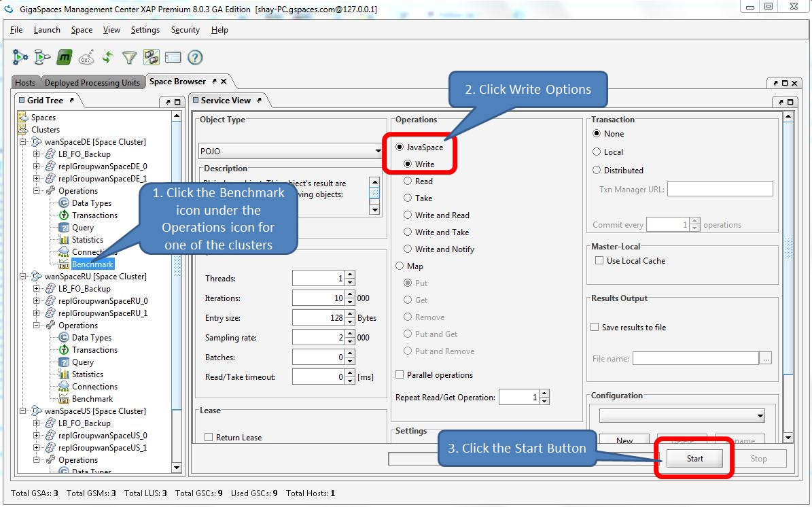Open Query under wanSpaceRU Operations
Viewport: 812px width, 507px height.
83,362
